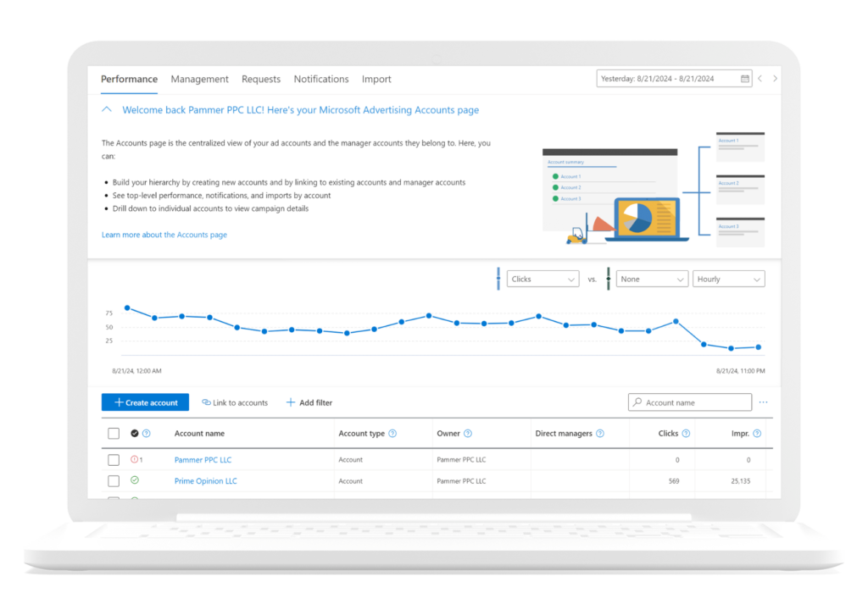The width and height of the screenshot is (868, 615).
Task: Check the Pammer PPC LLC row checkbox
Action: coord(114,460)
